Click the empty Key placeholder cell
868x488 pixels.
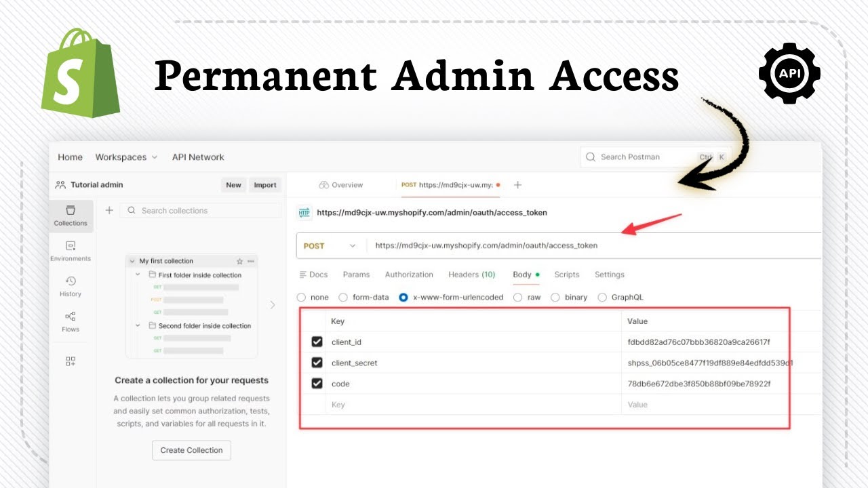click(473, 405)
